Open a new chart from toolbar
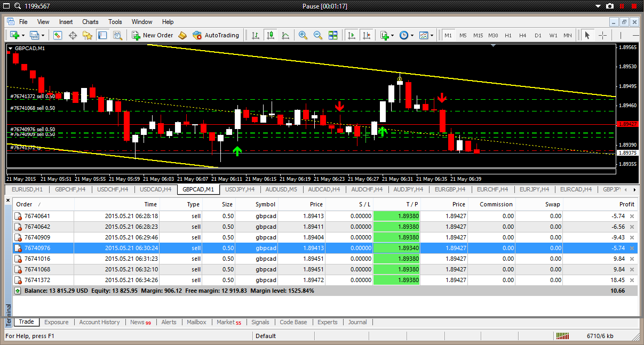644x345 pixels. (14, 35)
